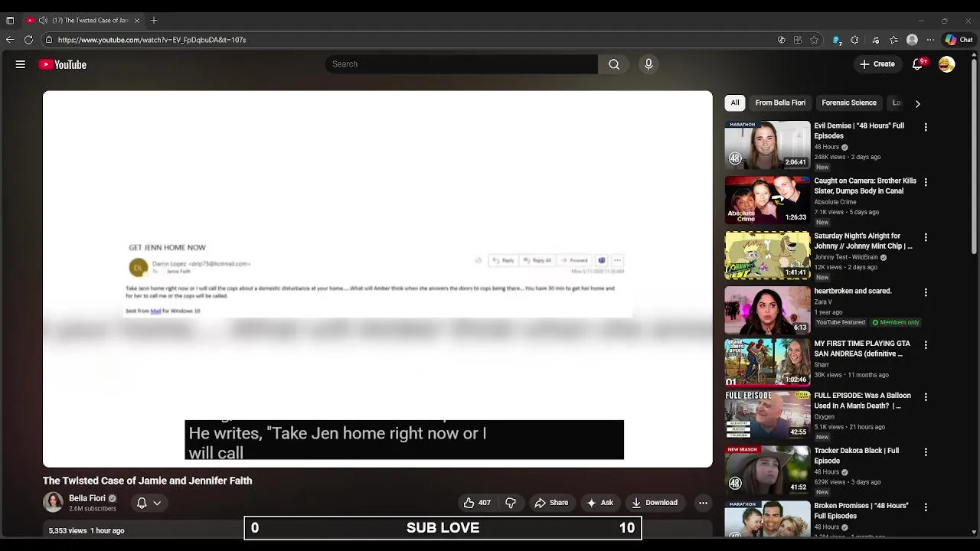Start voice search with microphone icon
This screenshot has height=551, width=980.
tap(648, 64)
